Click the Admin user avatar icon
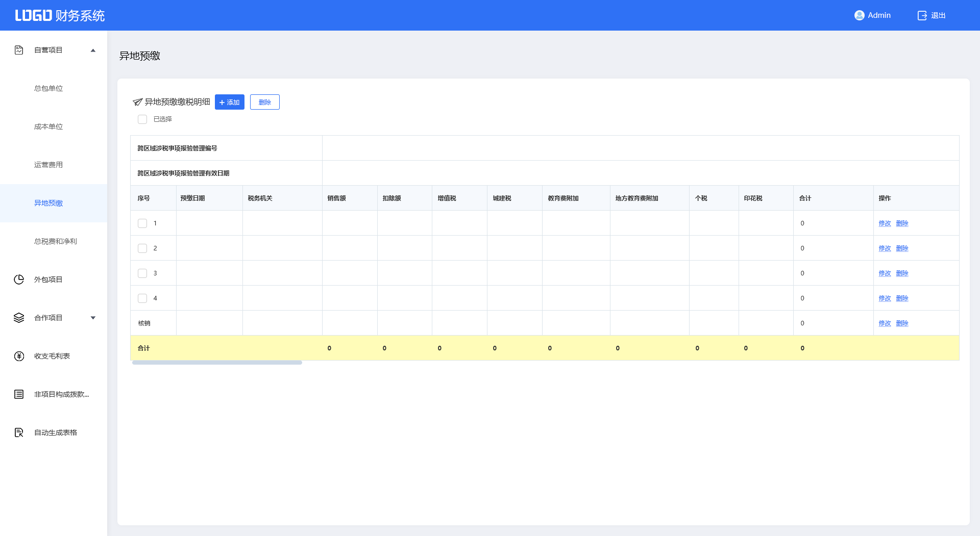 859,15
